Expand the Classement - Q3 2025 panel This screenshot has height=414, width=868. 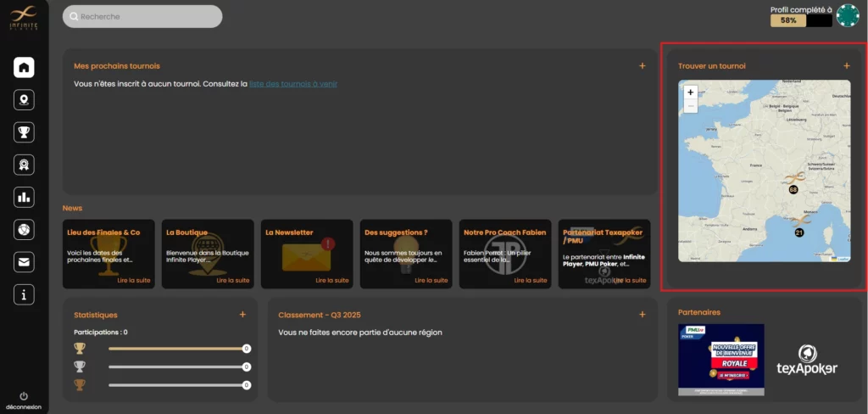(642, 315)
